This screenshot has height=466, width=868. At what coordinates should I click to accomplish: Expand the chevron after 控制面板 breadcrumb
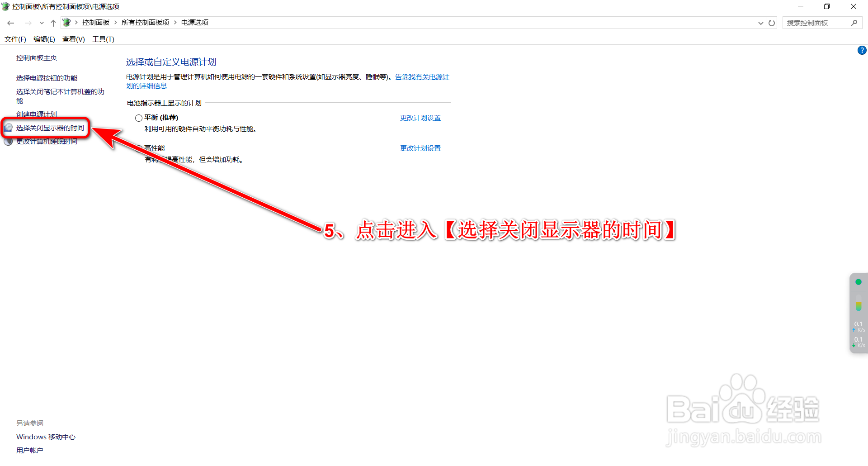pyautogui.click(x=116, y=23)
